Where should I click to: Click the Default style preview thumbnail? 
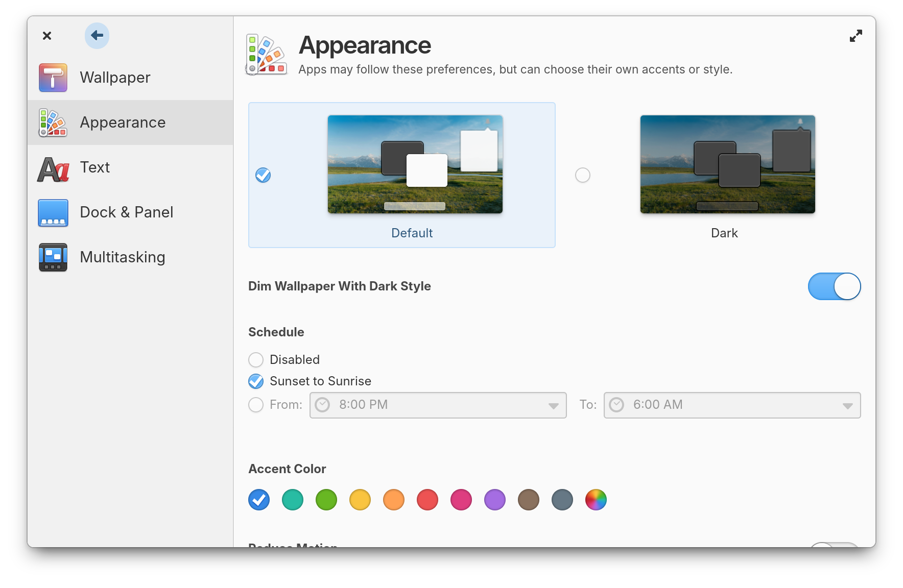pos(415,164)
